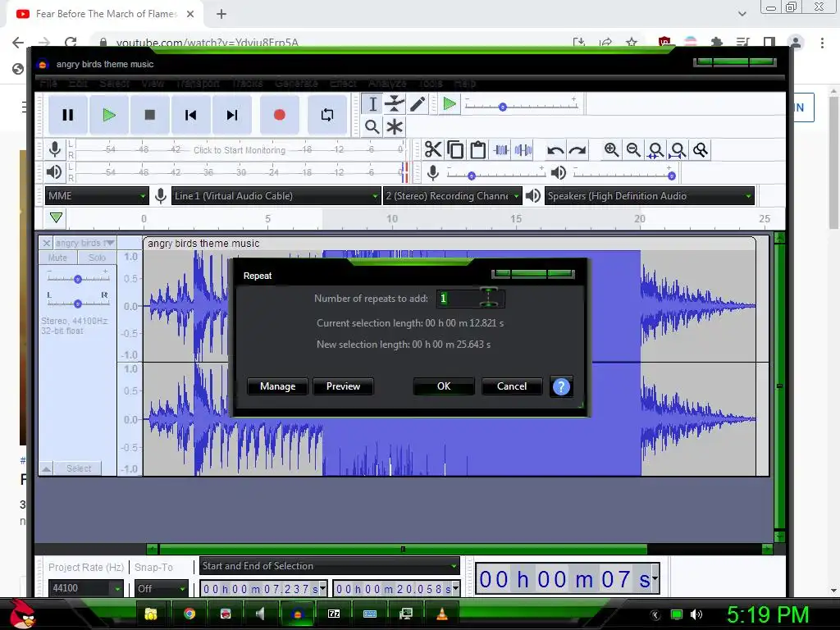The width and height of the screenshot is (840, 630).
Task: Open help with the blue question mark
Action: (x=561, y=386)
